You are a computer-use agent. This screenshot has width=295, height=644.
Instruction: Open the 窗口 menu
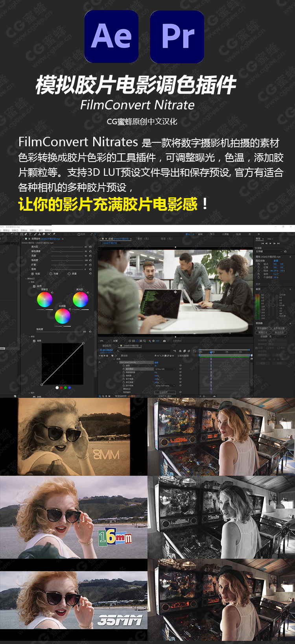tap(41, 230)
